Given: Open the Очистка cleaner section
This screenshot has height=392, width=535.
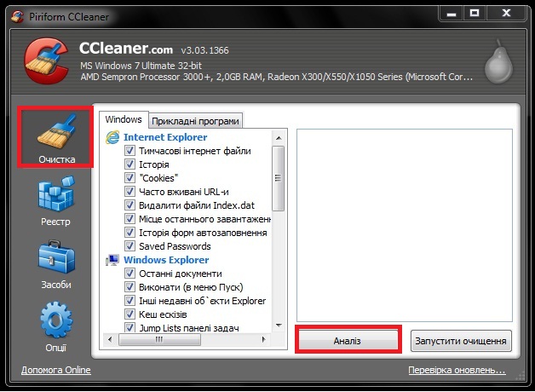Looking at the screenshot, I should click(55, 137).
